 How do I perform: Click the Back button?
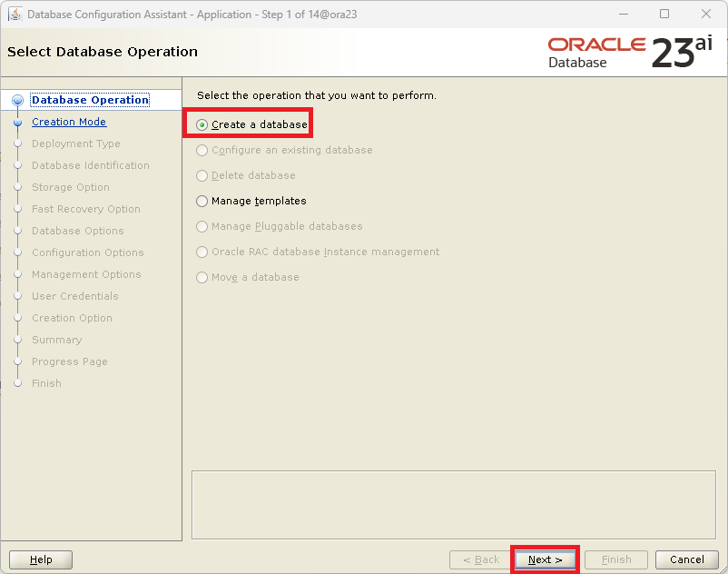click(480, 559)
